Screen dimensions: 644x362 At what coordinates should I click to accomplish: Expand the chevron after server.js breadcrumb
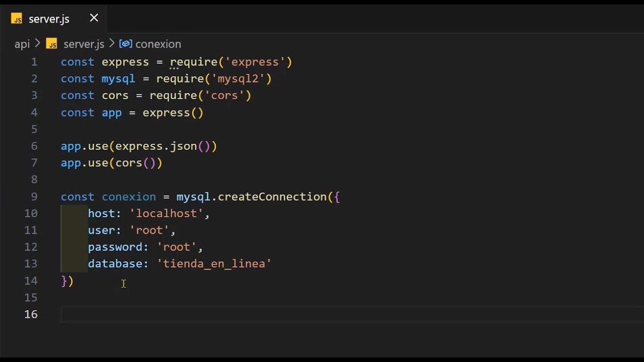(112, 44)
